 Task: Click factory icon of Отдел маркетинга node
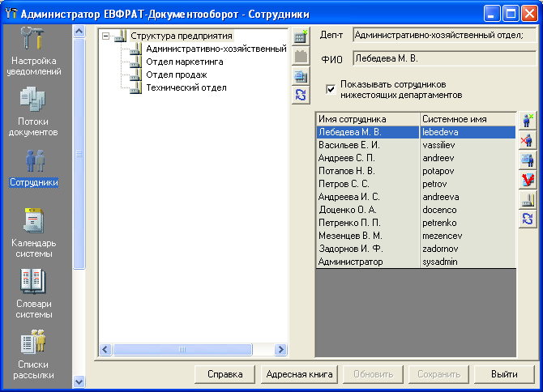click(135, 62)
